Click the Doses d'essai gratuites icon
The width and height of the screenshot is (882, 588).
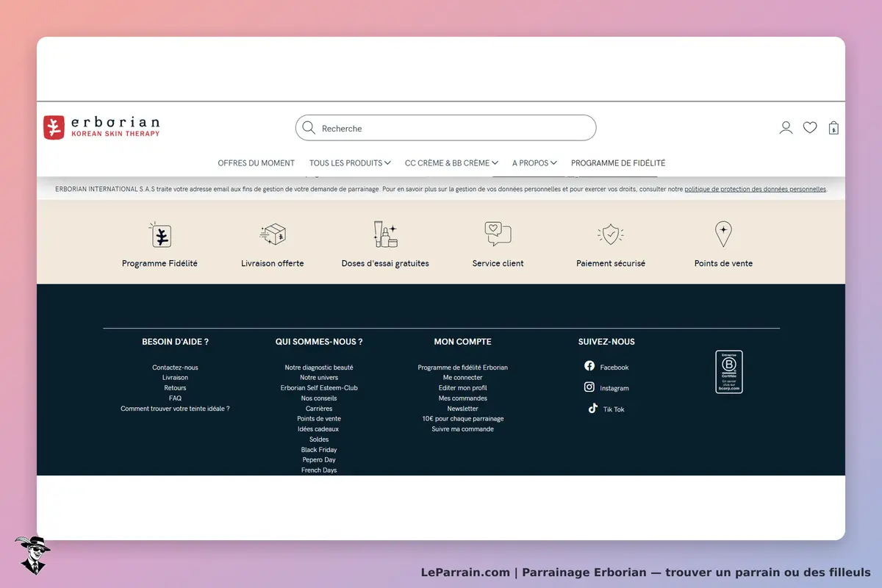[385, 235]
